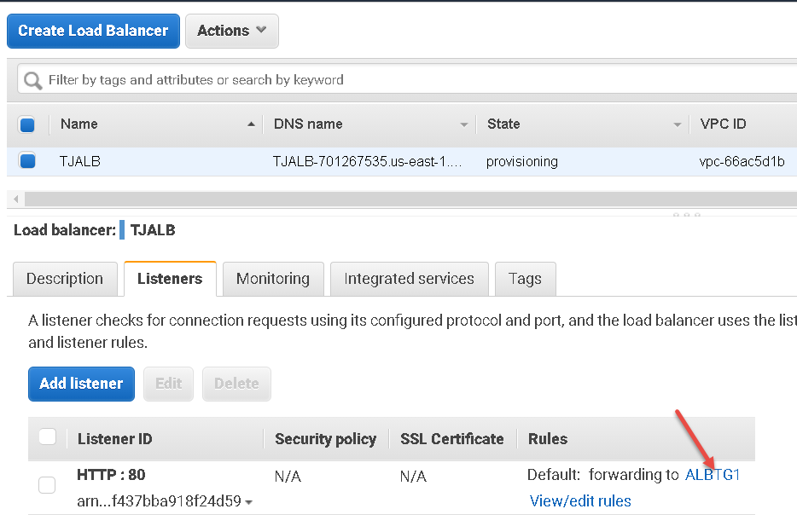
Task: Click the left scroll arrow below the table
Action: point(15,198)
